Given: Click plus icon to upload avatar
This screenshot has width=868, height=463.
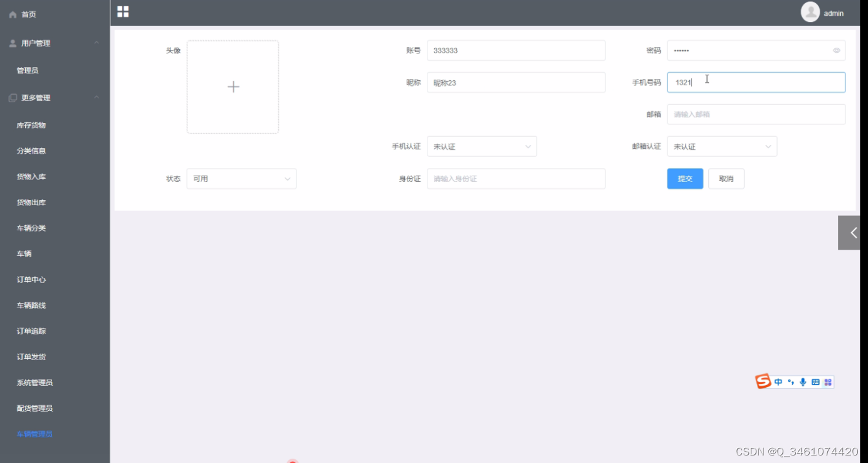Looking at the screenshot, I should point(233,87).
